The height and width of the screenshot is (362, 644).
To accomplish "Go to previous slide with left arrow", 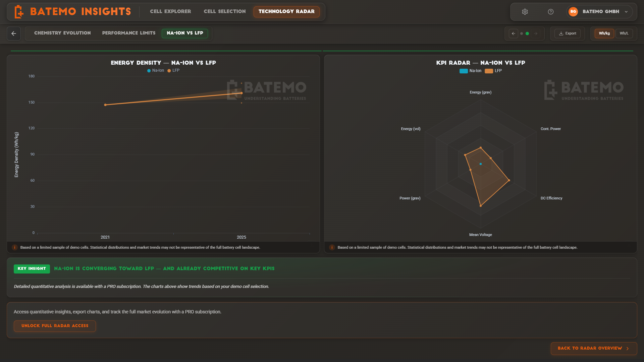I will [513, 34].
